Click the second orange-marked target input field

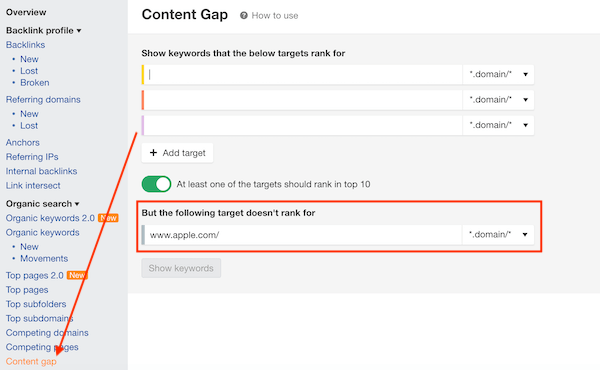[302, 100]
